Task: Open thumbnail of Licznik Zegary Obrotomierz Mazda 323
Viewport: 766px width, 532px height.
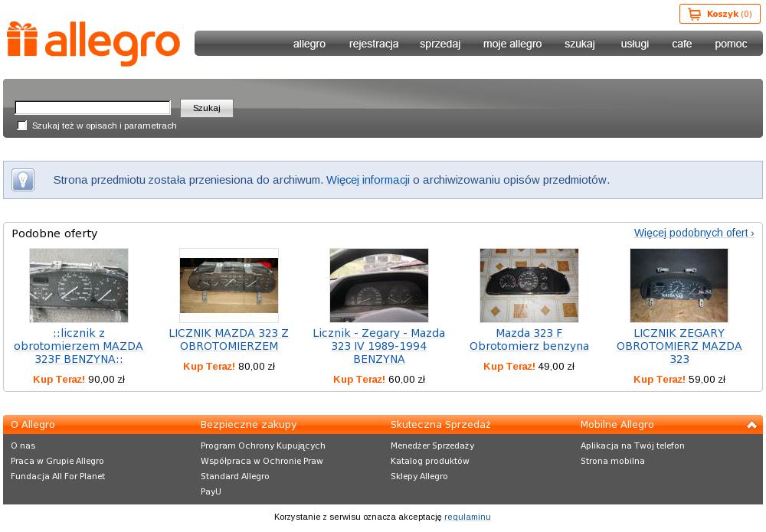Action: 679,286
